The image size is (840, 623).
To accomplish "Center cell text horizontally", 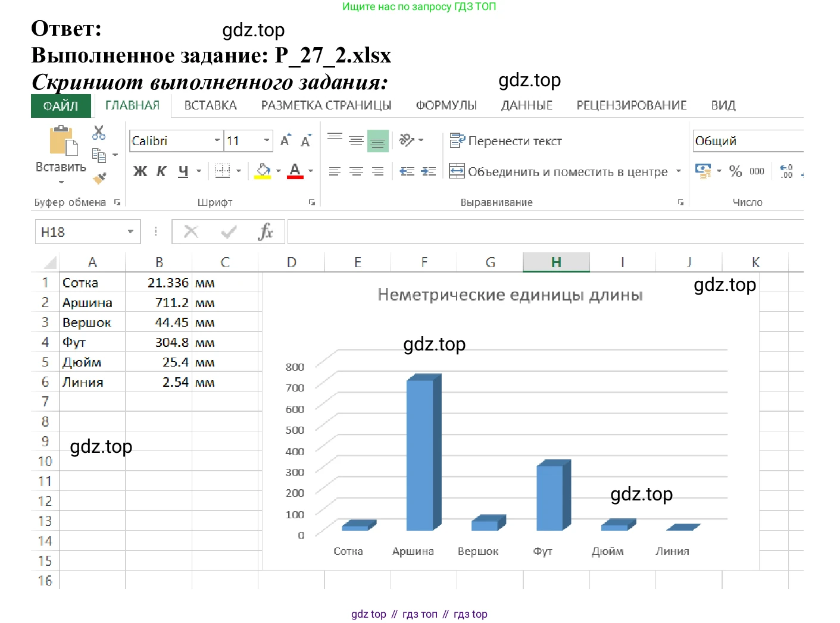I will click(x=356, y=171).
